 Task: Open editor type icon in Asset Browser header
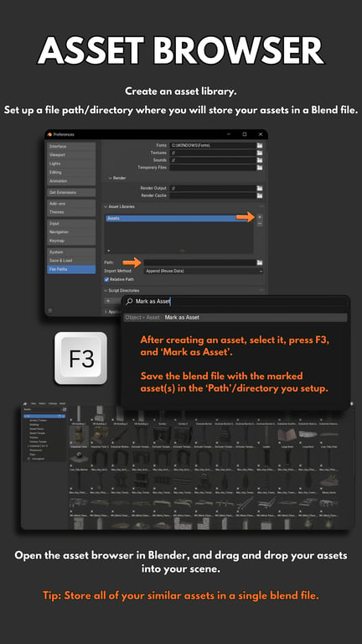pos(25,403)
